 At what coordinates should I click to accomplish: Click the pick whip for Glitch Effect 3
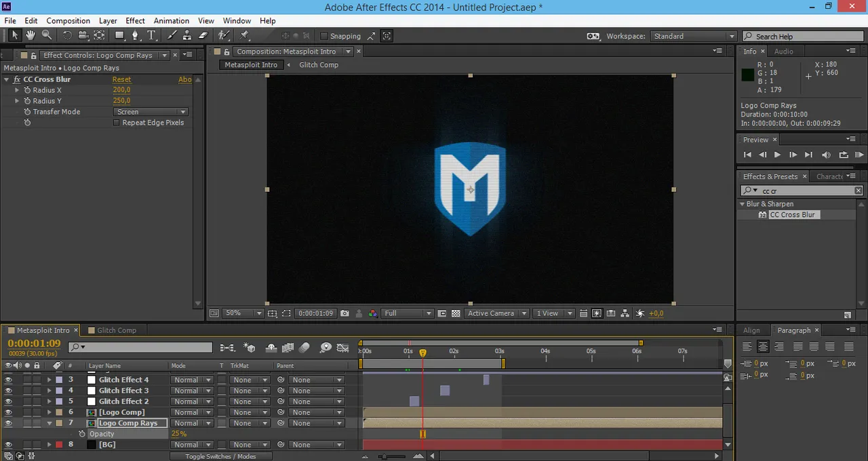(x=281, y=390)
